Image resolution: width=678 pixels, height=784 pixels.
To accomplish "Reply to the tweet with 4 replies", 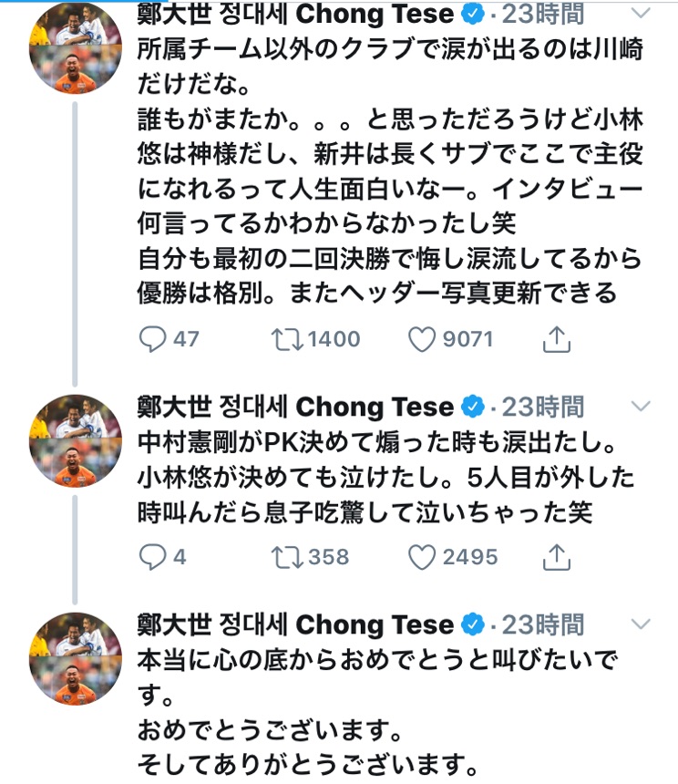I will (152, 556).
